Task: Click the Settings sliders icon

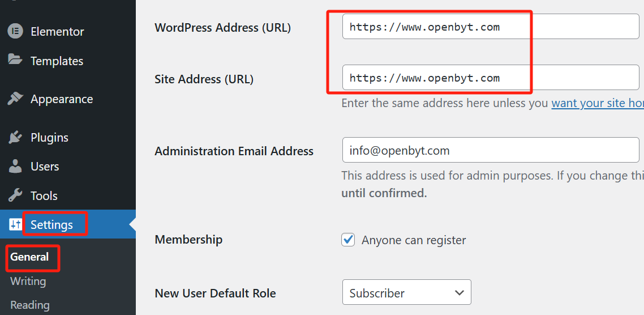Action: click(x=15, y=224)
